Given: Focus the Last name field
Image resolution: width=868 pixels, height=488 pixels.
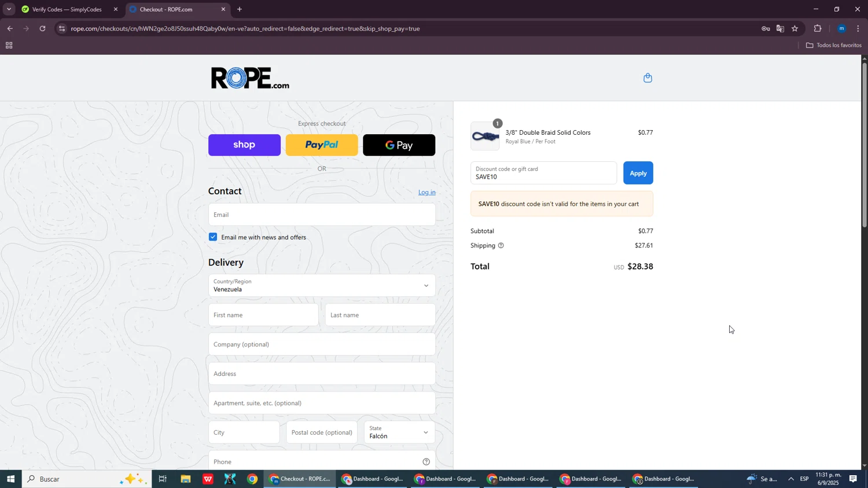Looking at the screenshot, I should point(380,315).
